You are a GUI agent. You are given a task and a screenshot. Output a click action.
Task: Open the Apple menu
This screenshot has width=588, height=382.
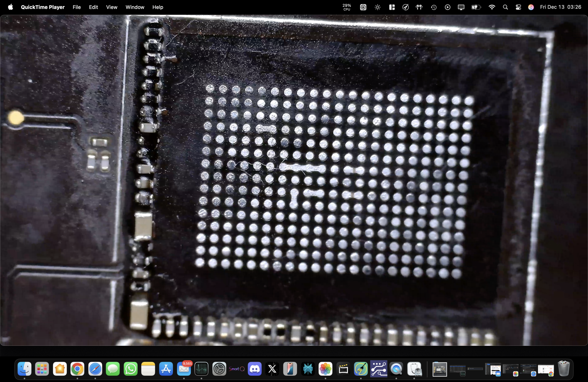tap(10, 7)
